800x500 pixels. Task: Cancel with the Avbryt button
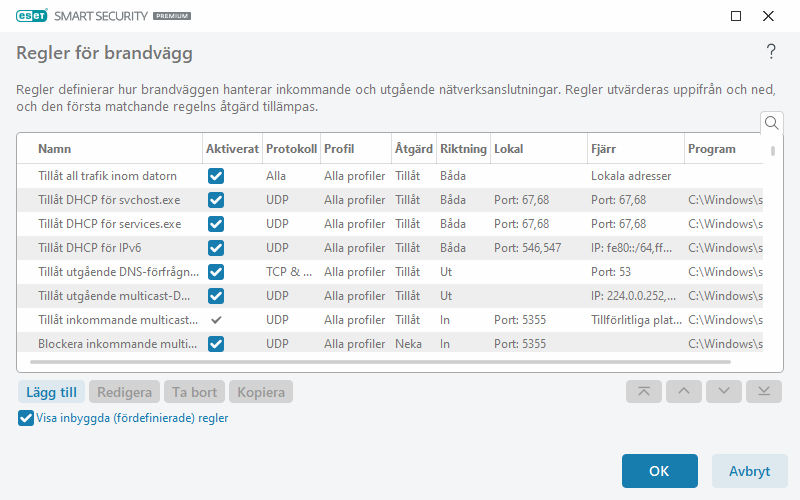point(749,471)
